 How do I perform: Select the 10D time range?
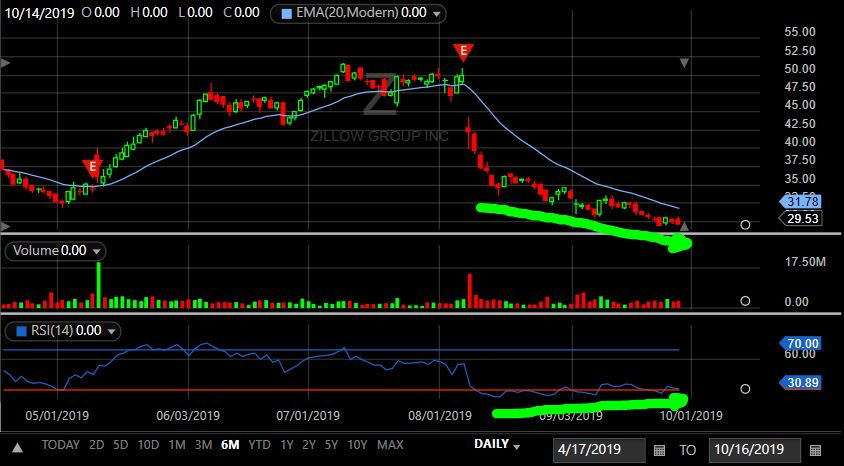(x=148, y=445)
